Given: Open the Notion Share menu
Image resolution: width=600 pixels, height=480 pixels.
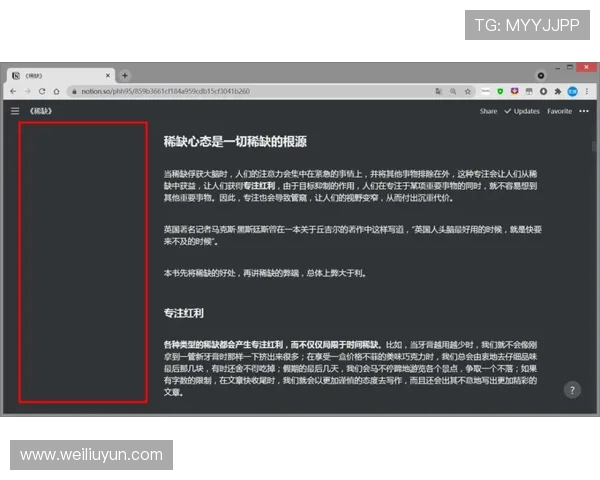Looking at the screenshot, I should pyautogui.click(x=488, y=111).
